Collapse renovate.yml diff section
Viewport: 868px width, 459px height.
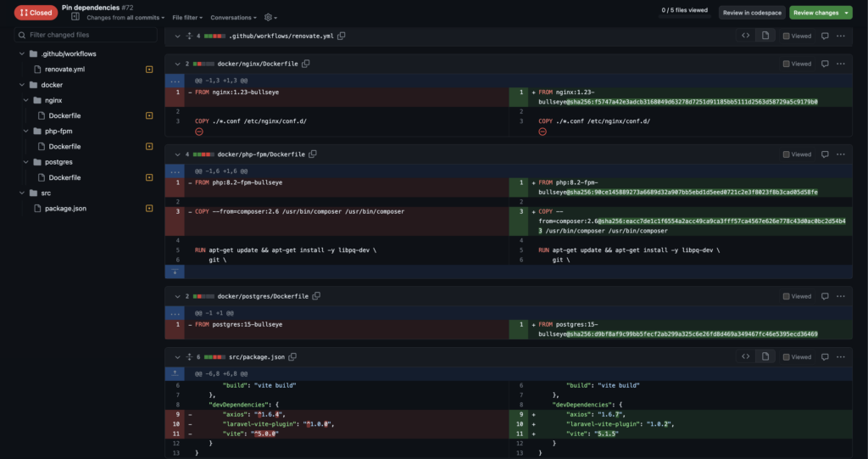pos(178,36)
